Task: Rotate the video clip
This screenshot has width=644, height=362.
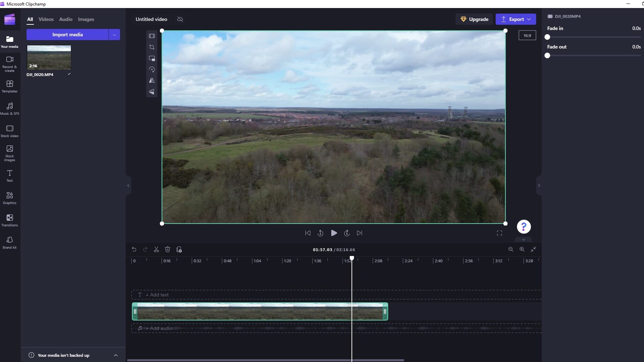Action: coord(152,69)
